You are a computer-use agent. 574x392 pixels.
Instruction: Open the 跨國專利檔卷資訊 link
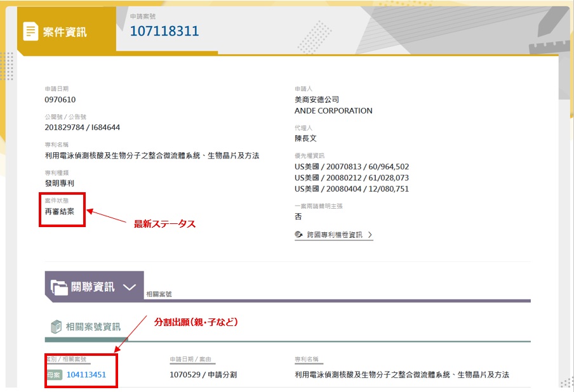(334, 235)
